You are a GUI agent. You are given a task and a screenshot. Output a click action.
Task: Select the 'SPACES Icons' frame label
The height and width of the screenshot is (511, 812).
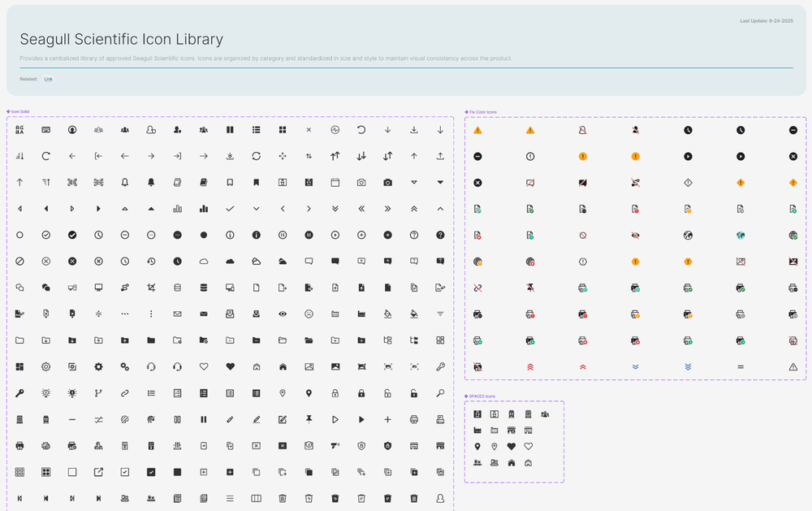(482, 396)
